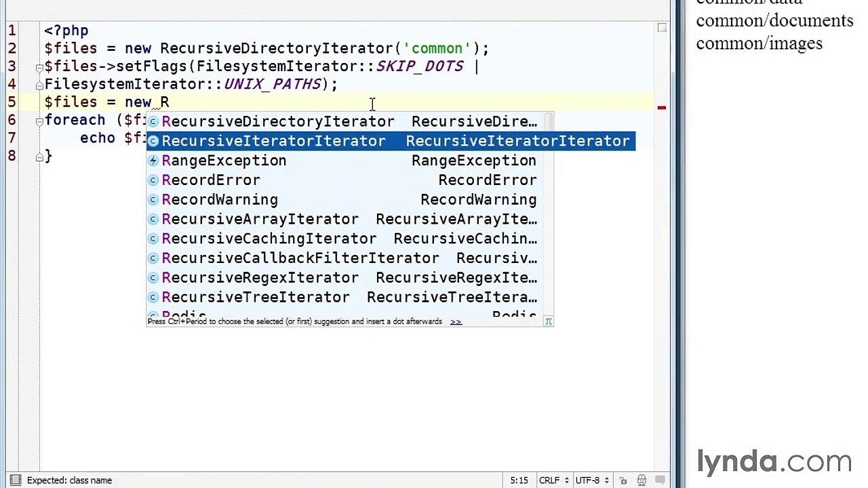The height and width of the screenshot is (488, 868).
Task: Open the notifications balloon icon in the status bar
Action: pyautogui.click(x=660, y=481)
